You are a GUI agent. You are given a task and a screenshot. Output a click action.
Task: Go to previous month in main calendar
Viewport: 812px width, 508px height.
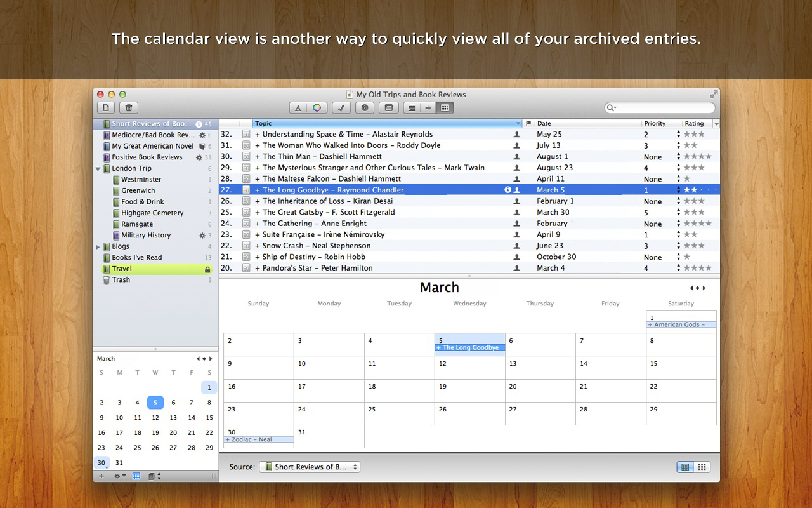click(x=691, y=288)
